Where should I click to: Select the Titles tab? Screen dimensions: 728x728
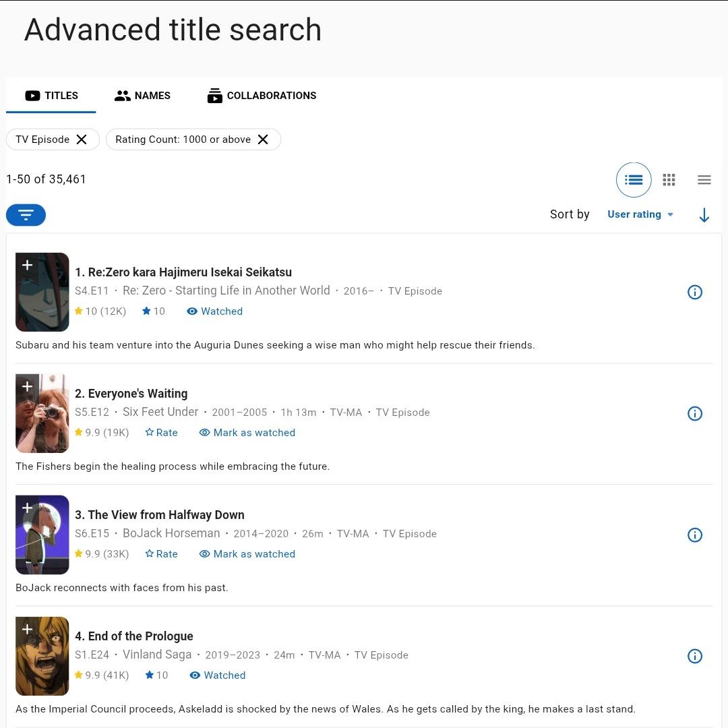click(x=51, y=96)
